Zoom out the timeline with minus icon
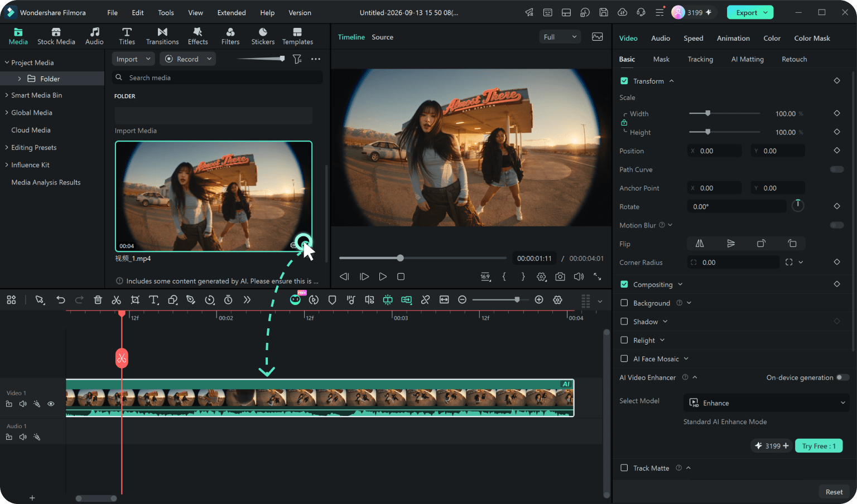The height and width of the screenshot is (504, 857). [462, 300]
